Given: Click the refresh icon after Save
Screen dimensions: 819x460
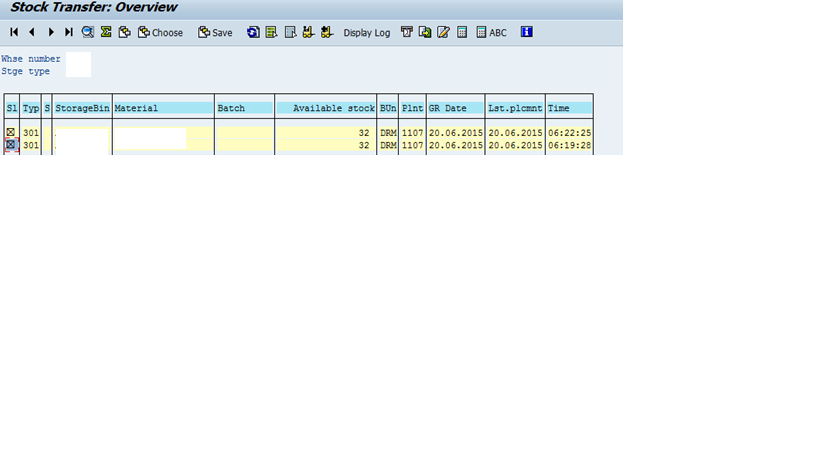Looking at the screenshot, I should [x=253, y=33].
